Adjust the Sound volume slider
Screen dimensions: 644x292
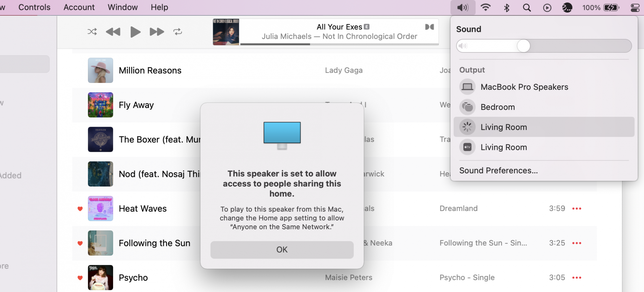544,46
